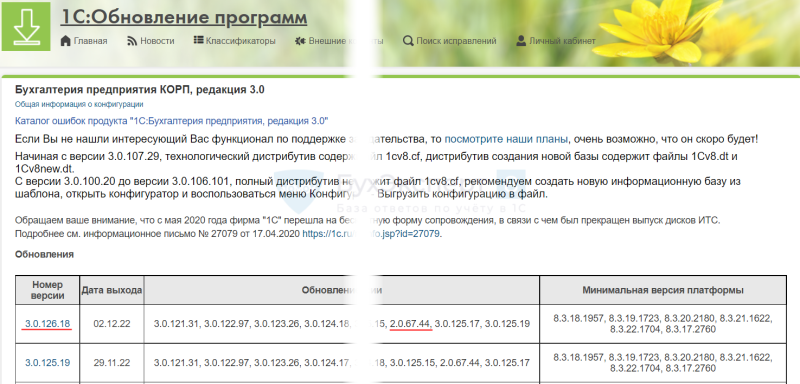
Task: Click the home icon next to Главная
Action: (65, 41)
